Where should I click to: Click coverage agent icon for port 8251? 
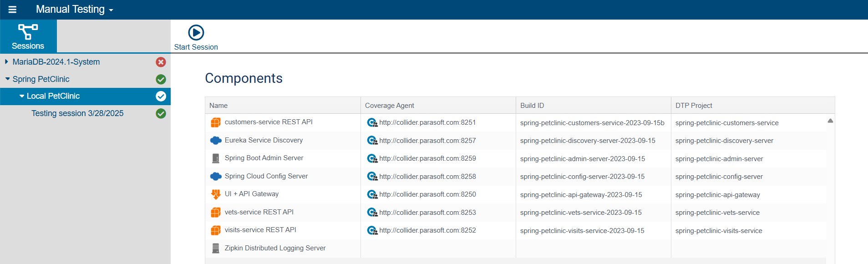click(x=372, y=122)
